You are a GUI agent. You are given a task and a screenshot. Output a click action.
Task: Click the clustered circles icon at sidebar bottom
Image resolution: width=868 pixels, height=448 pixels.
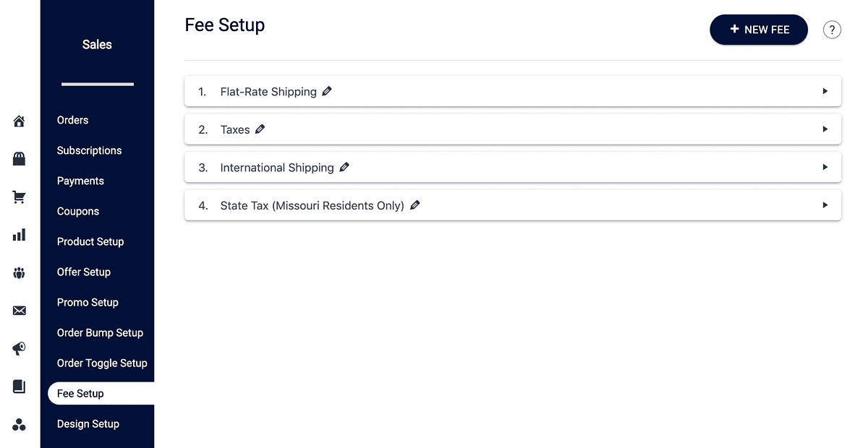(19, 424)
